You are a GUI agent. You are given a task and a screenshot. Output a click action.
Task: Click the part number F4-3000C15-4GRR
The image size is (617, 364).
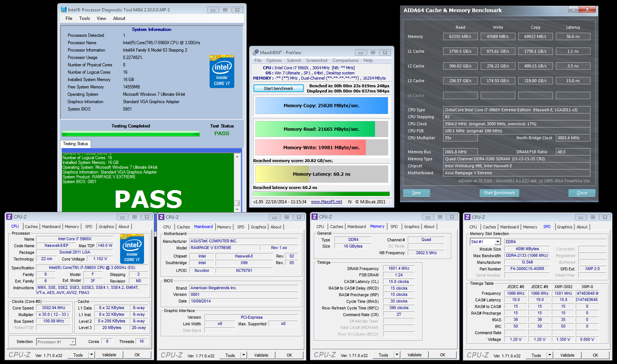pyautogui.click(x=527, y=269)
